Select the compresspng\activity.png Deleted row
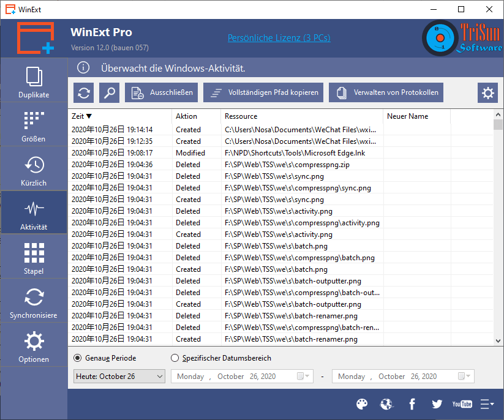504x420 pixels. tap(280, 223)
